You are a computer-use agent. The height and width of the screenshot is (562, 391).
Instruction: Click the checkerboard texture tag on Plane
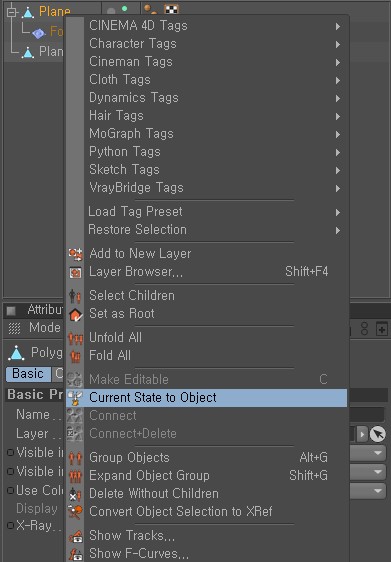click(172, 9)
